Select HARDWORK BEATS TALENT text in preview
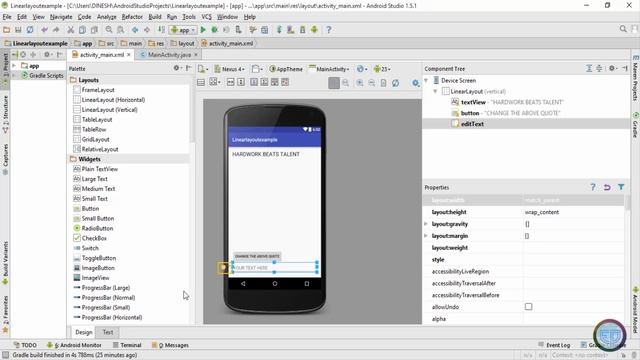The height and width of the screenshot is (360, 640). (266, 154)
